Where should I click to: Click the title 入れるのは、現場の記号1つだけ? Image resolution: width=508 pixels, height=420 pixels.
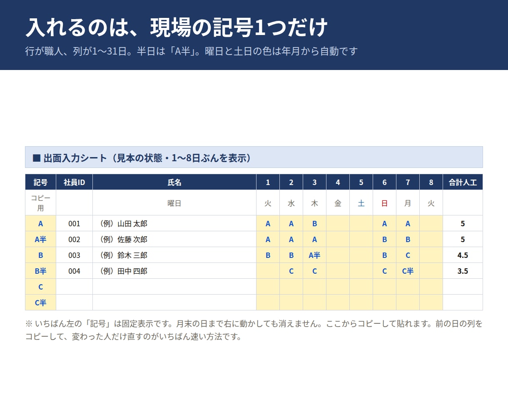click(x=177, y=27)
